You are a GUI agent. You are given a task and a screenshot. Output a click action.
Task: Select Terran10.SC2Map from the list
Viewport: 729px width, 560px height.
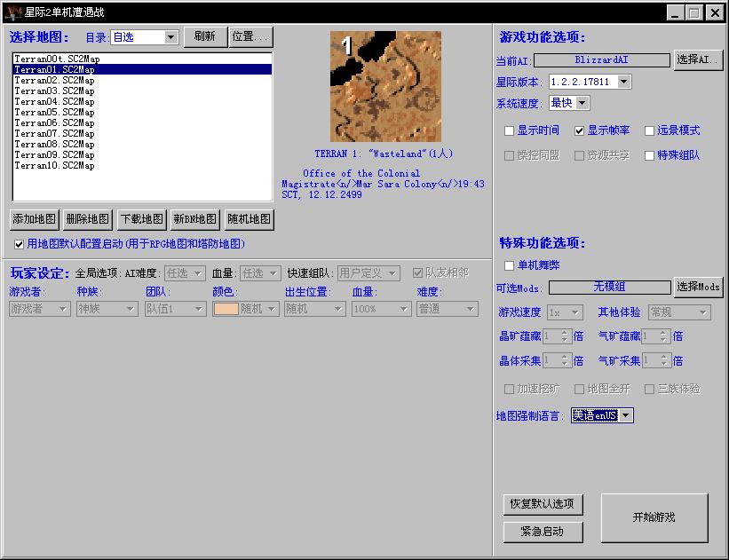coord(54,165)
